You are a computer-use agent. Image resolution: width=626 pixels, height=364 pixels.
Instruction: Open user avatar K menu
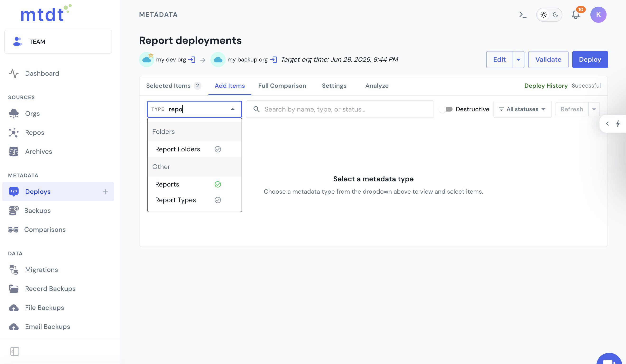598,15
